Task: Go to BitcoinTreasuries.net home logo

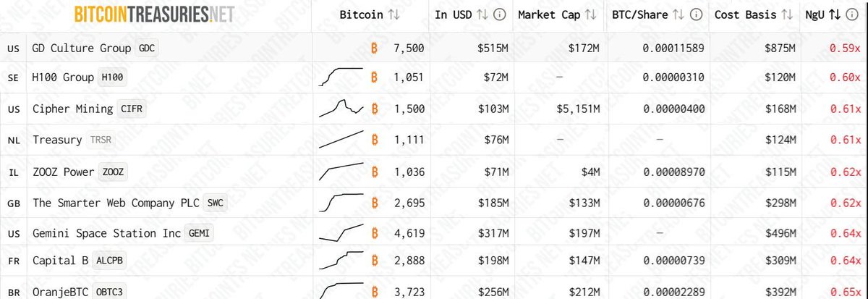Action: point(154,14)
